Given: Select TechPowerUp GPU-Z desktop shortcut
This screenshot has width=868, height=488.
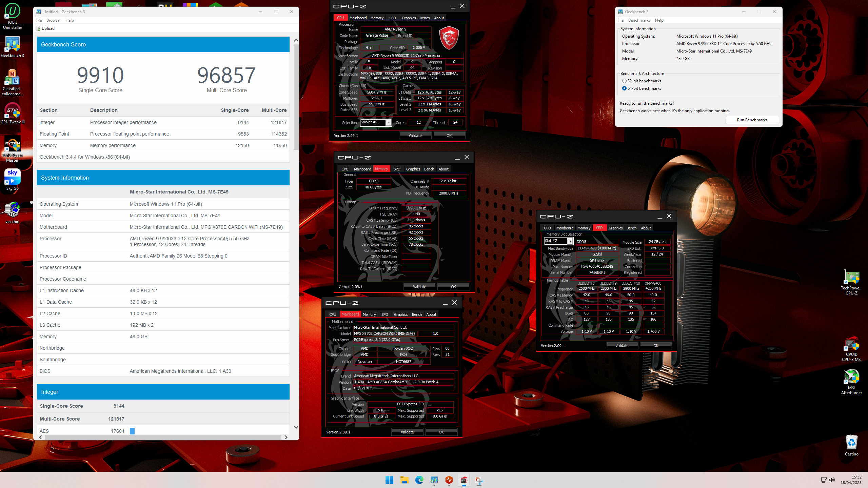Looking at the screenshot, I should 851,283.
